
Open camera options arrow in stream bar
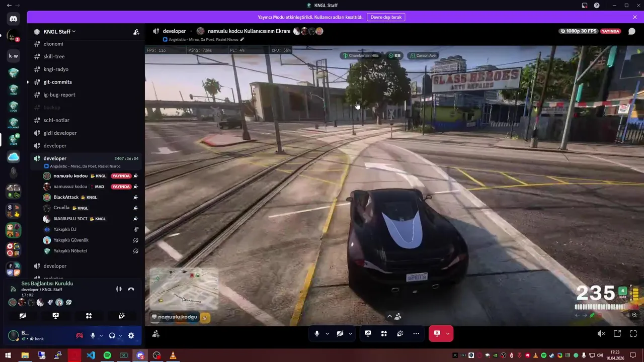(350, 333)
